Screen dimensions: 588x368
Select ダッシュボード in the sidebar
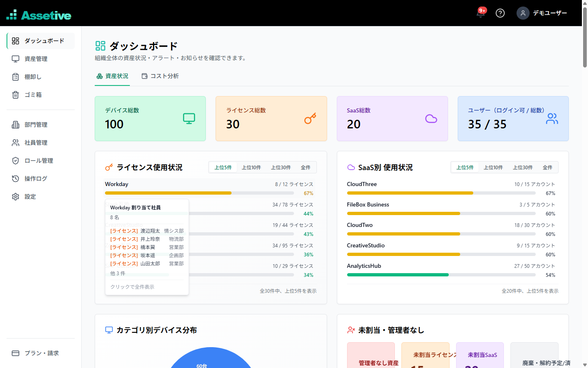pyautogui.click(x=41, y=41)
